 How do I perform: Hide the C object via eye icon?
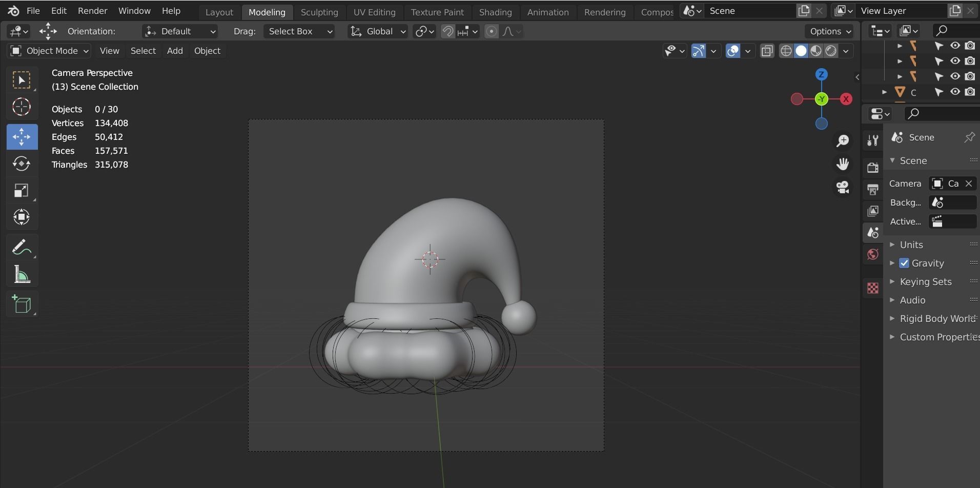pyautogui.click(x=955, y=92)
